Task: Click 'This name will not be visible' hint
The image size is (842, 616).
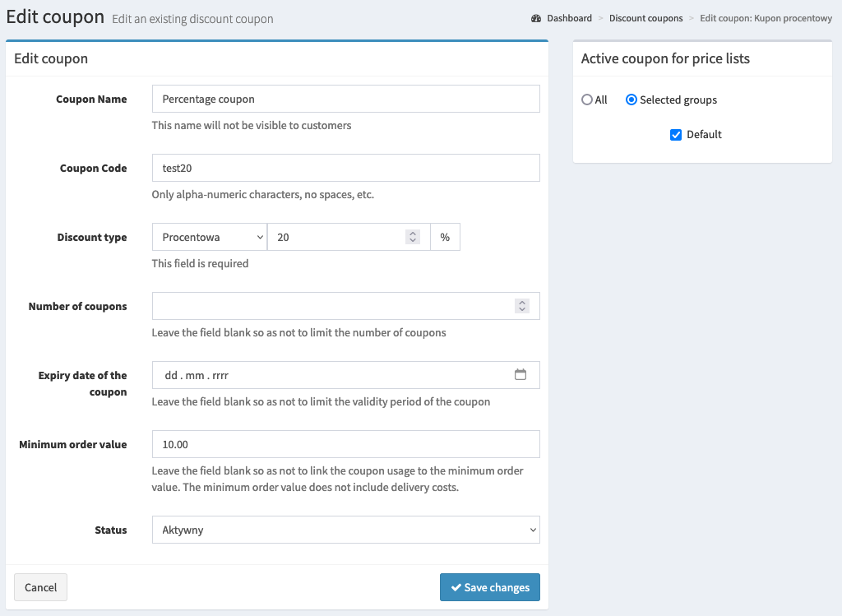Action: pyautogui.click(x=252, y=125)
